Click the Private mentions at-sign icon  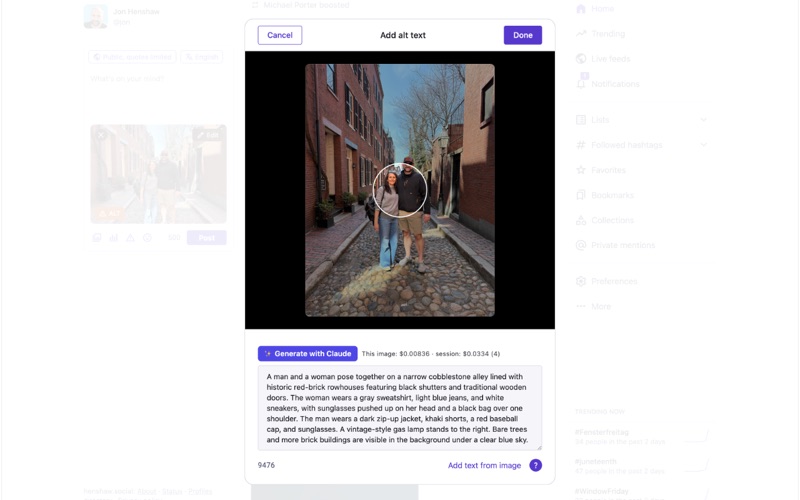click(581, 245)
